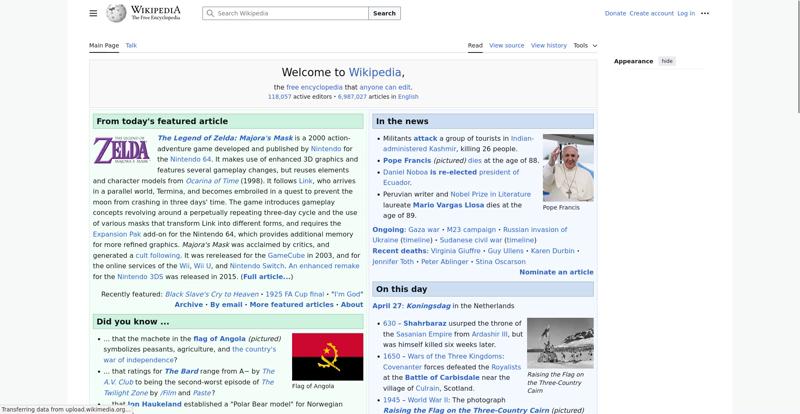Image resolution: width=800 pixels, height=414 pixels.
Task: Open the 6,987,027 articles count link
Action: click(x=352, y=96)
